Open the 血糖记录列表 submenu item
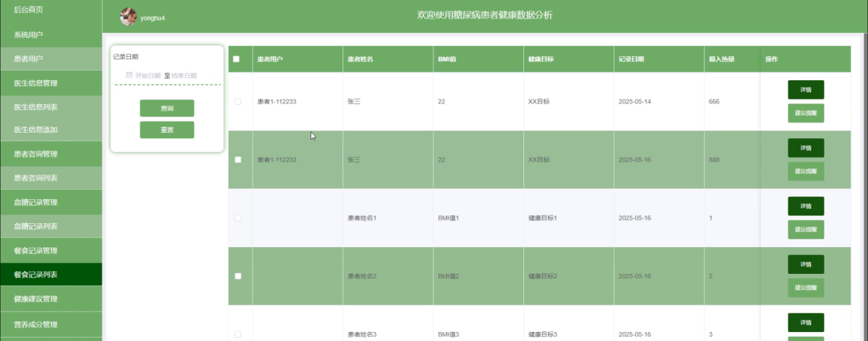 (x=51, y=226)
